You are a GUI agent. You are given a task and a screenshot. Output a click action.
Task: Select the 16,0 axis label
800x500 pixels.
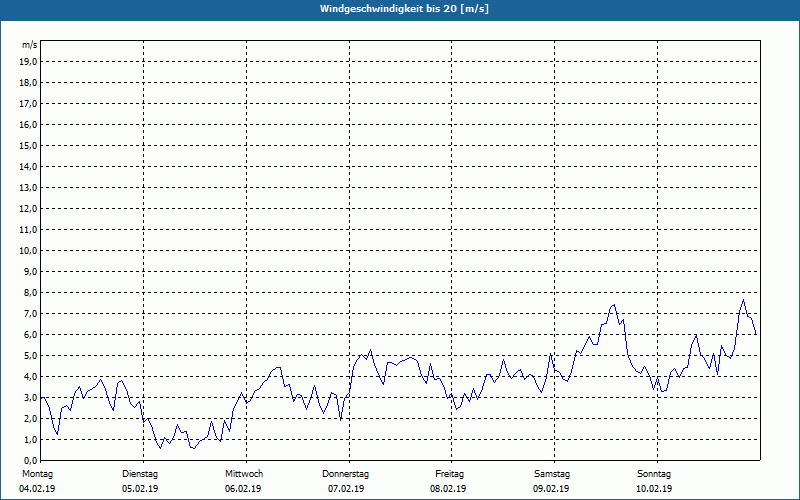point(28,124)
